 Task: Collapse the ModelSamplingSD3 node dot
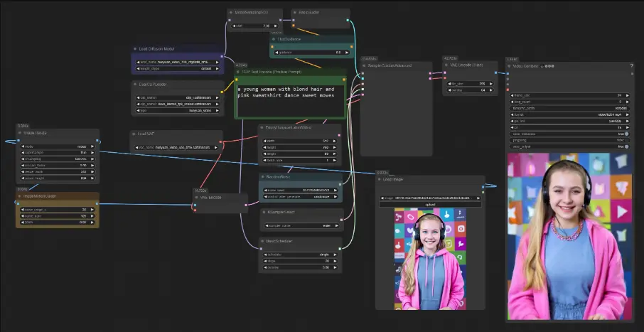[x=231, y=13]
